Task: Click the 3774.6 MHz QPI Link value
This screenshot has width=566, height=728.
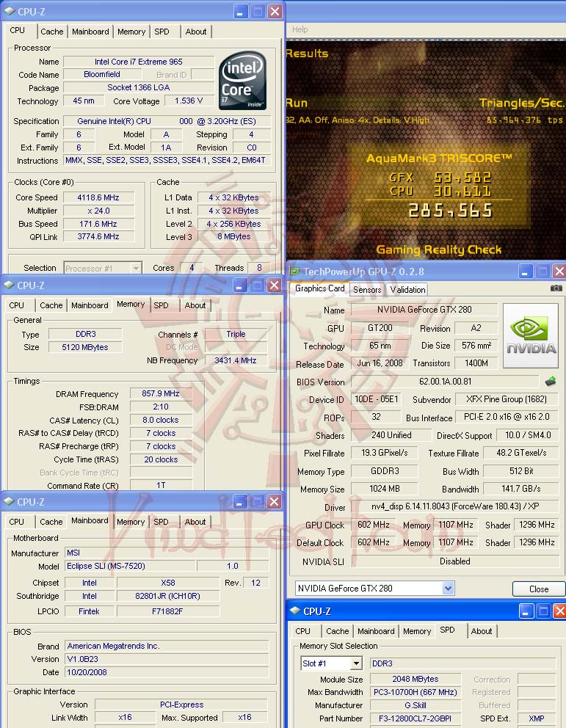Action: point(98,236)
